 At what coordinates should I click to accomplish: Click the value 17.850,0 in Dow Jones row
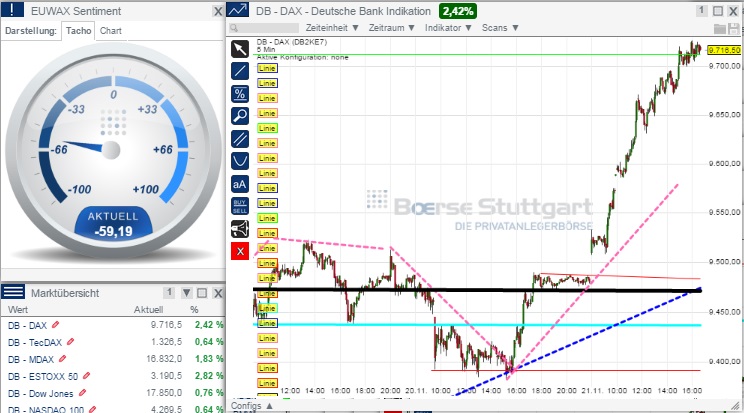pyautogui.click(x=164, y=393)
